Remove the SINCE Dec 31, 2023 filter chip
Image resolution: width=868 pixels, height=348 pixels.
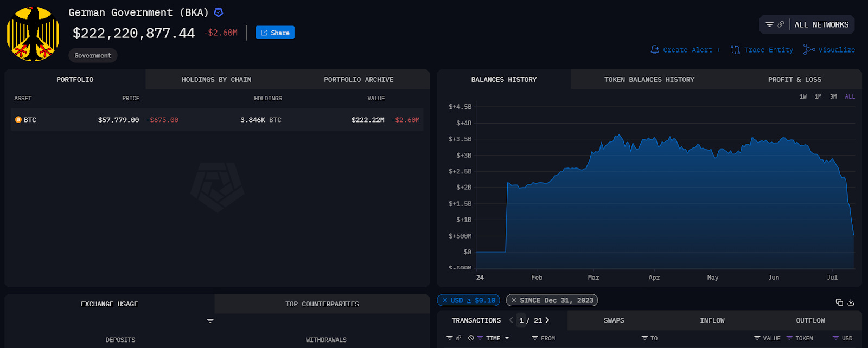click(x=514, y=300)
